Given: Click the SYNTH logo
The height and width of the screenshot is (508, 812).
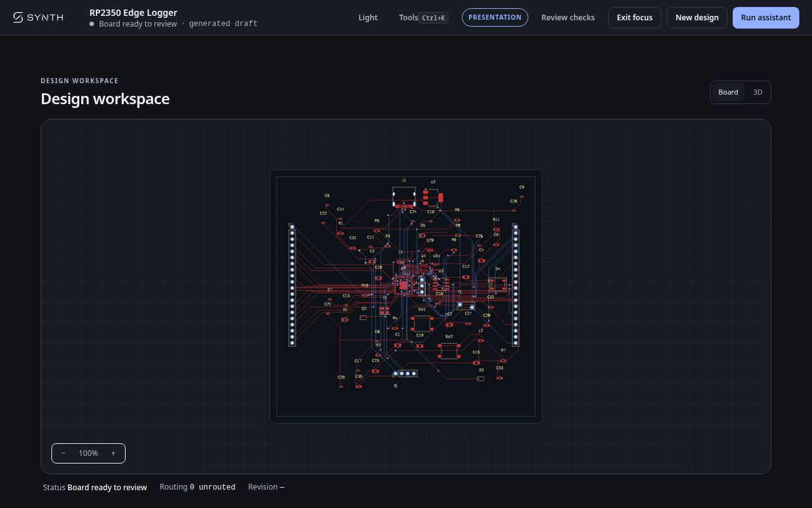Looking at the screenshot, I should tap(38, 17).
